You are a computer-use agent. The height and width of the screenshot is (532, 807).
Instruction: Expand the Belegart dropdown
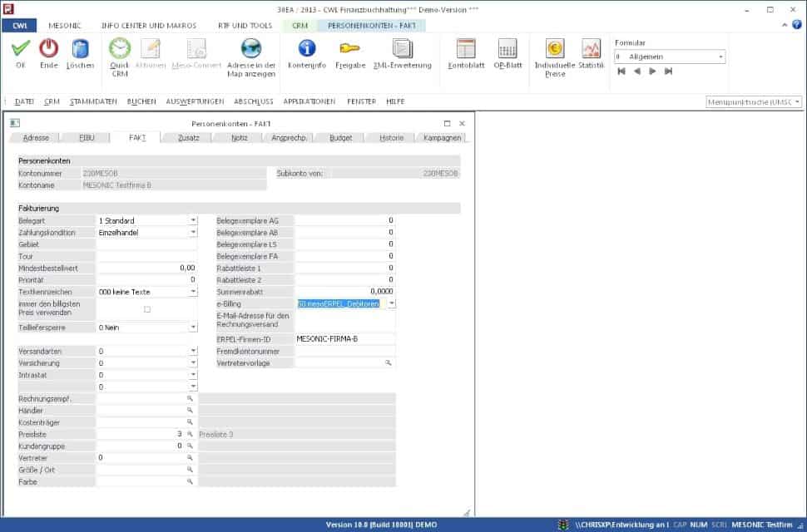193,221
